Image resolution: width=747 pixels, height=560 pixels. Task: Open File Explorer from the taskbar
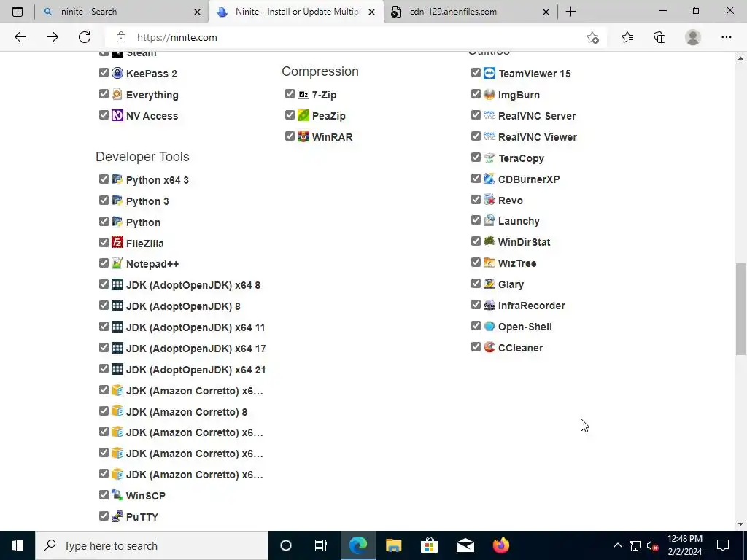click(393, 545)
